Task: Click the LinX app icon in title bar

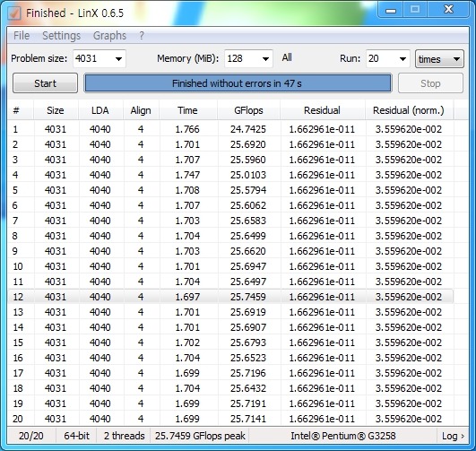Action: 14,13
